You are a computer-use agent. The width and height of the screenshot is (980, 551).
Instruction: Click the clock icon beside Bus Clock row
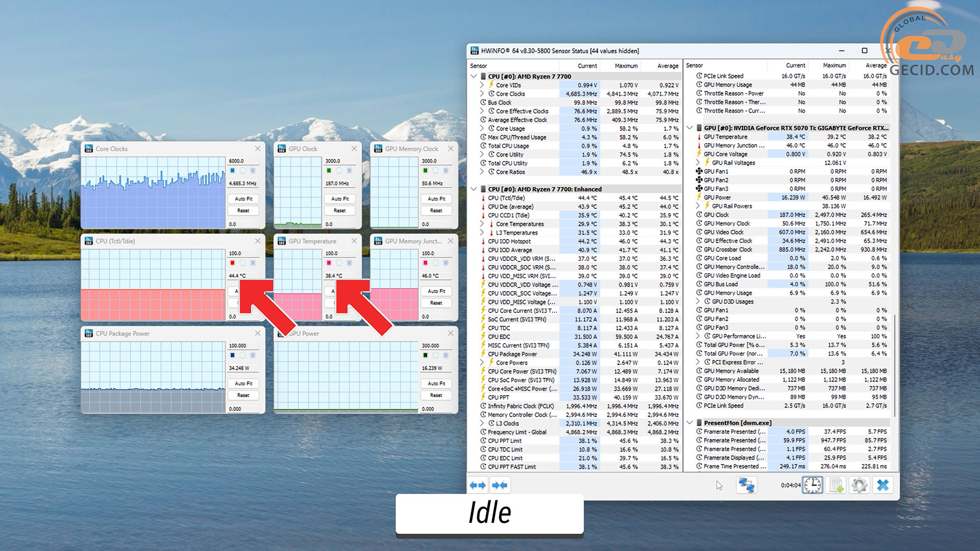[483, 103]
